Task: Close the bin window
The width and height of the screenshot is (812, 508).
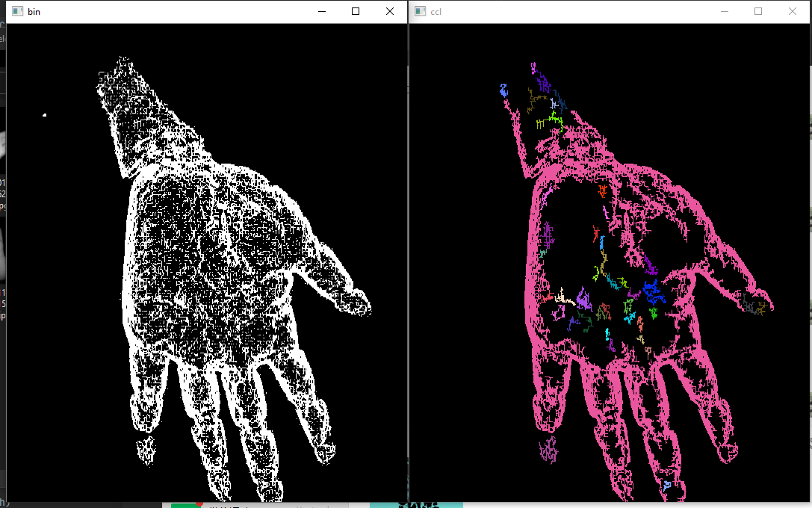Action: (x=390, y=11)
